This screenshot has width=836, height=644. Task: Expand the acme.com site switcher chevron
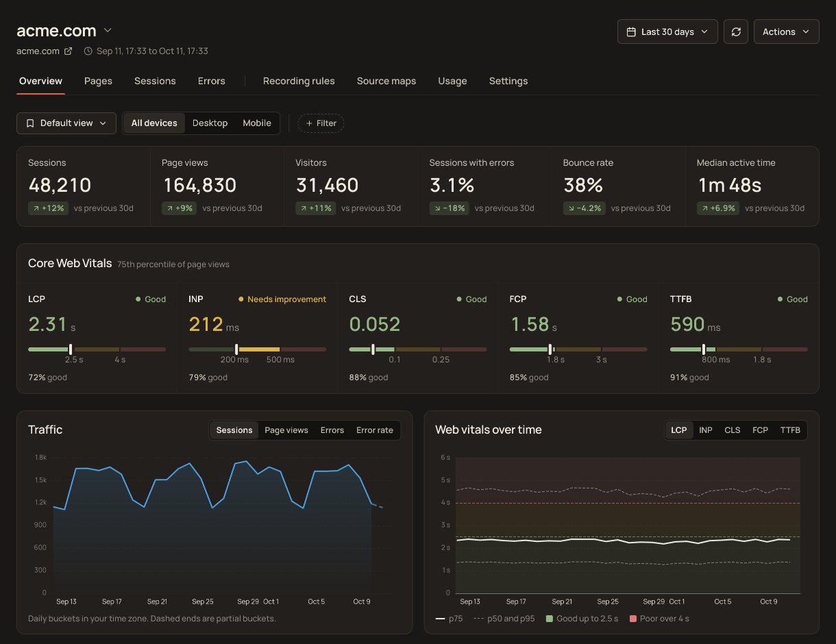(108, 31)
